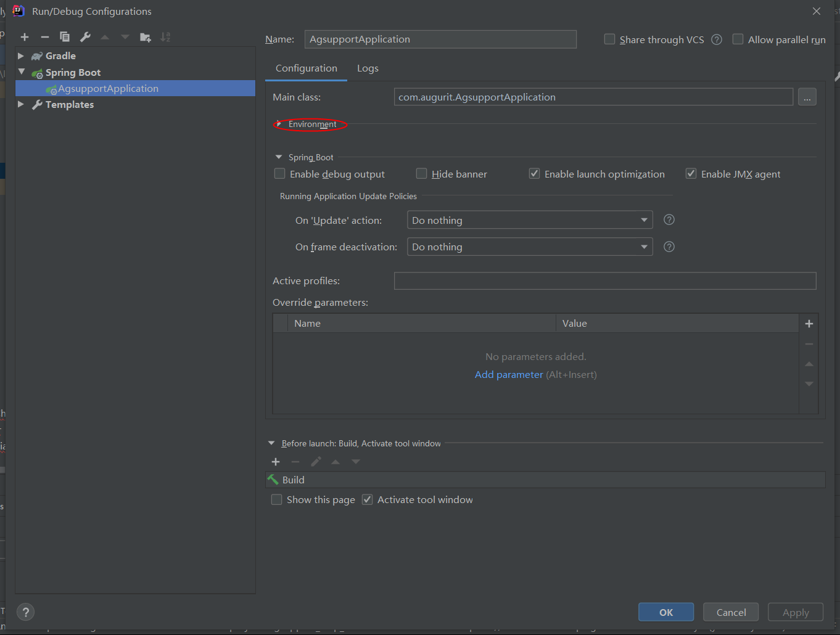Open the edit templates wrench icon

point(85,37)
